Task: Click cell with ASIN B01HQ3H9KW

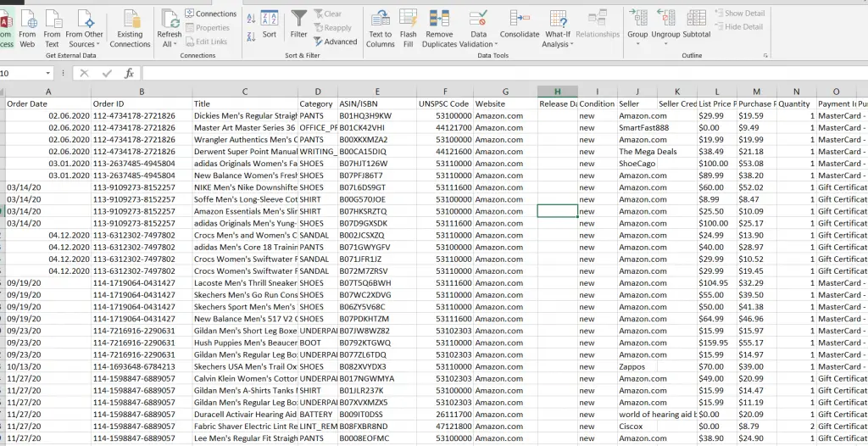Action: pos(377,116)
